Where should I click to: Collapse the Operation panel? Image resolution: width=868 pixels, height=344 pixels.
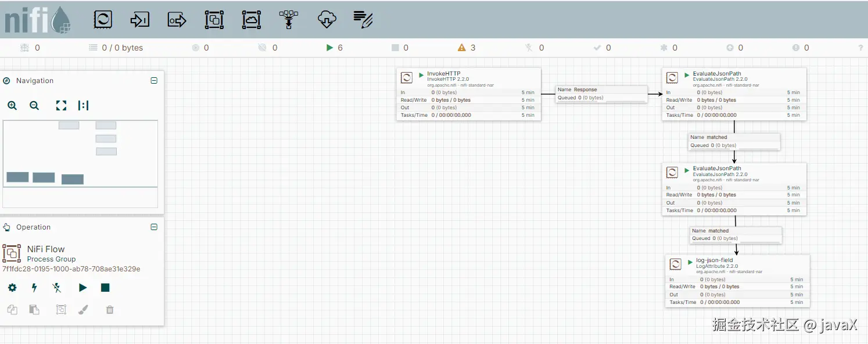pos(154,227)
